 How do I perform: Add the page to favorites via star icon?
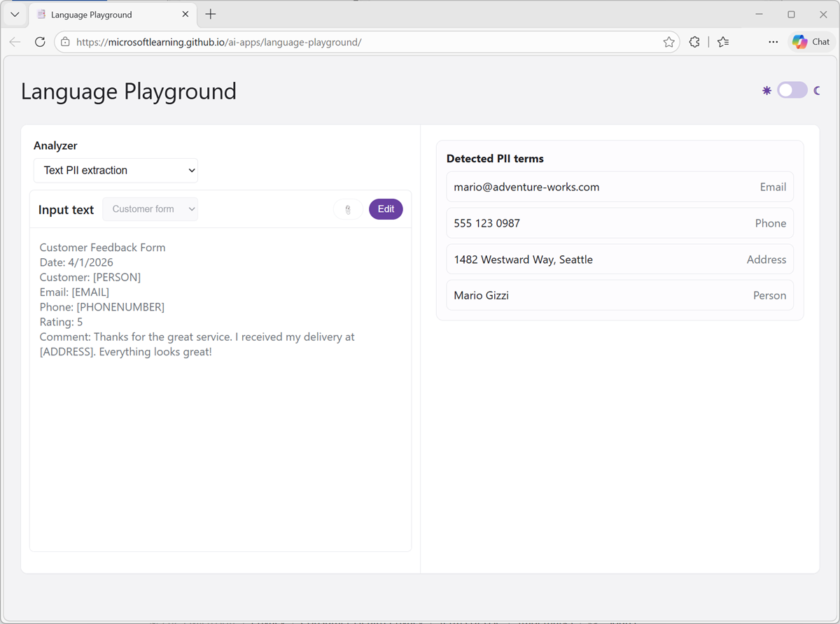click(668, 41)
